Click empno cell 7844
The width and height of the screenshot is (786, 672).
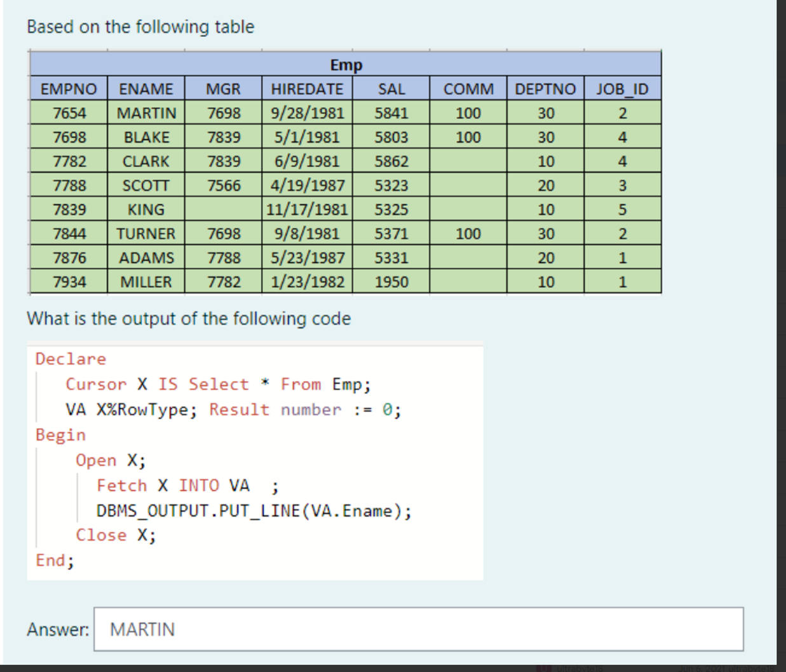69,234
